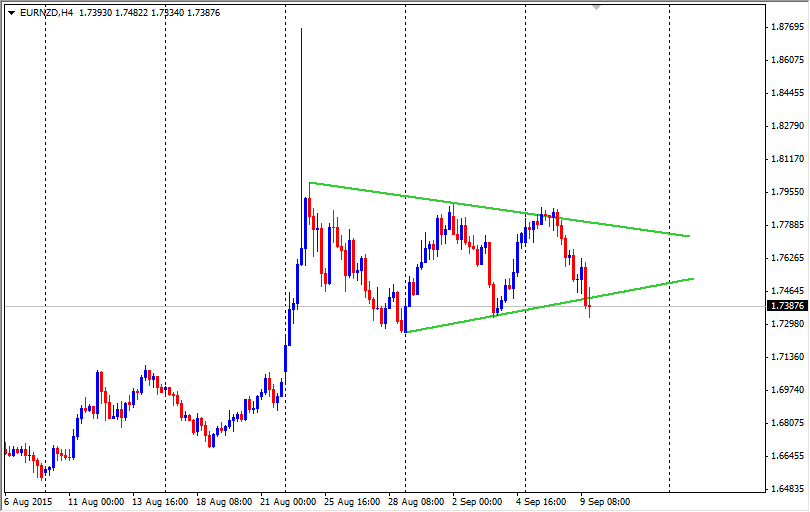
Task: Click the current price label 1.73876
Action: coord(788,306)
